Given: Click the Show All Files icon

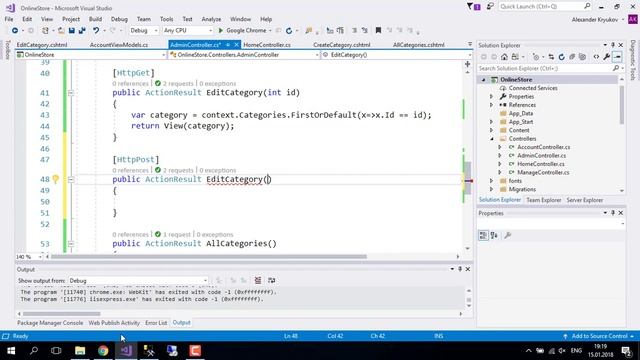Looking at the screenshot, I should tap(582, 57).
